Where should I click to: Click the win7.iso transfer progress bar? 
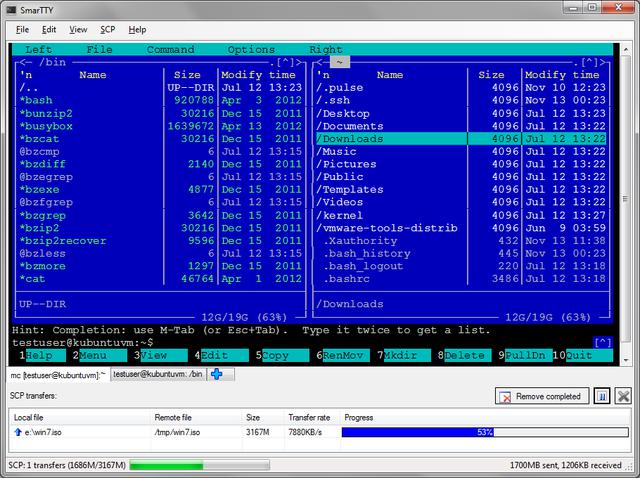pos(485,432)
